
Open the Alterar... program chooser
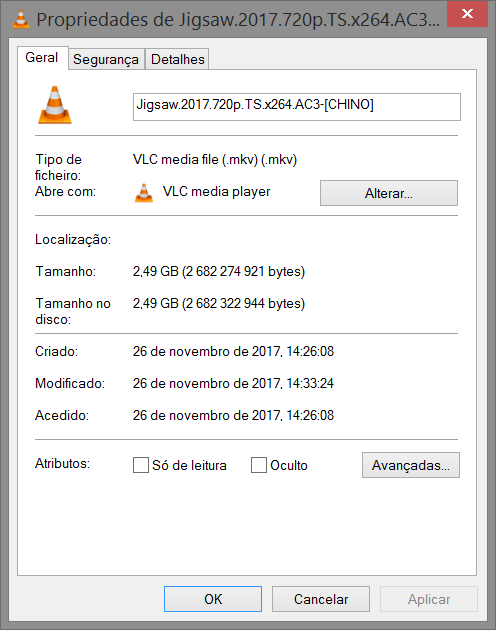point(389,193)
